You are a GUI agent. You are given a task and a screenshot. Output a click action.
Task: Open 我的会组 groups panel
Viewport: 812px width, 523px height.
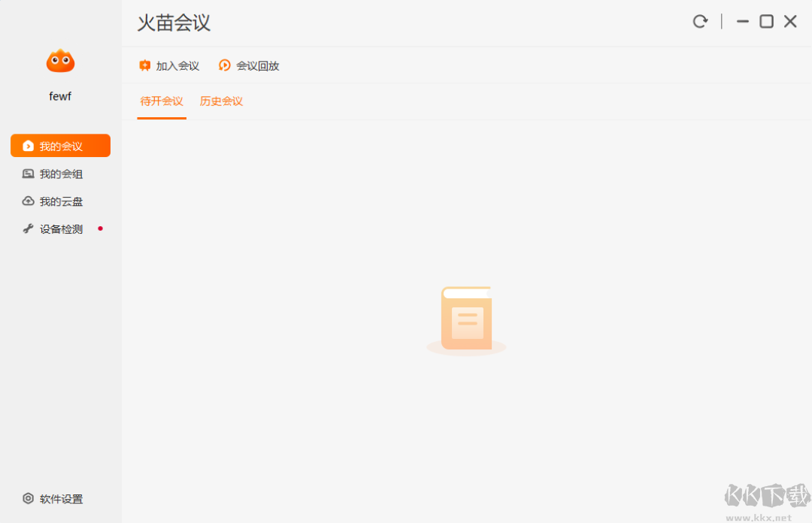click(x=60, y=174)
